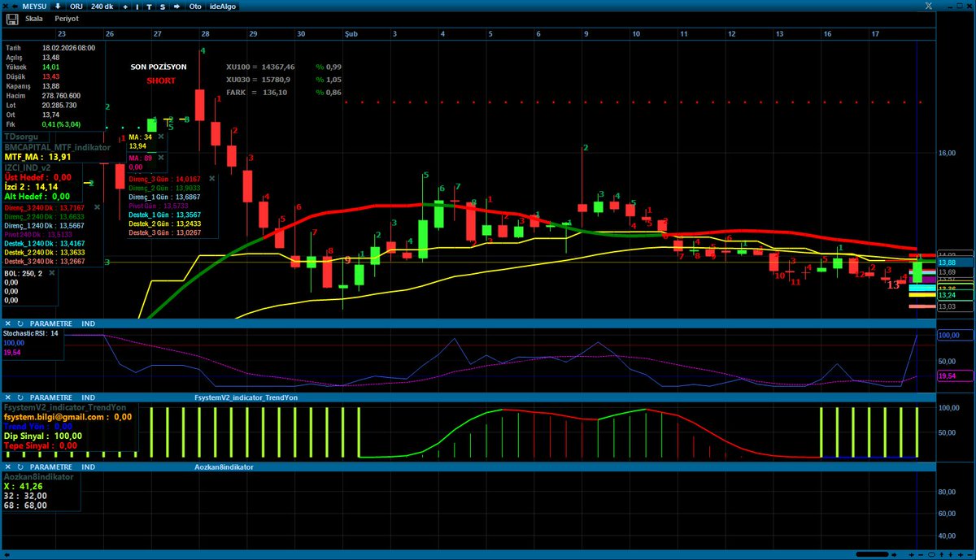Close the MA: 34 indicator label
Viewport: 976px width, 560px height.
pyautogui.click(x=161, y=137)
